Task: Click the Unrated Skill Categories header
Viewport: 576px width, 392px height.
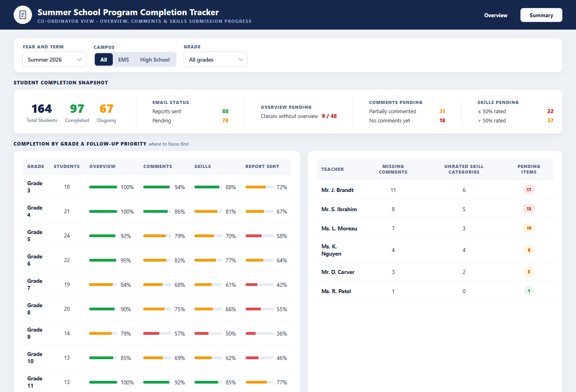Action: [x=464, y=169]
